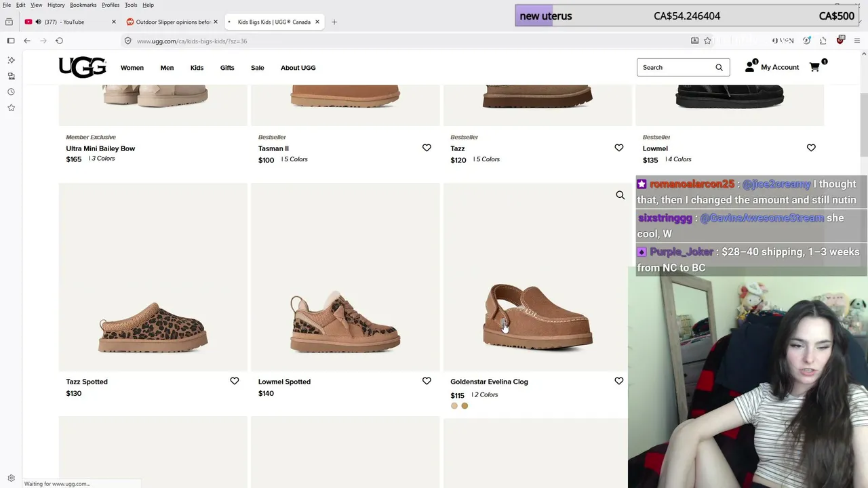Image resolution: width=868 pixels, height=488 pixels.
Task: Favorite the Lowmel with its heart
Action: click(811, 148)
